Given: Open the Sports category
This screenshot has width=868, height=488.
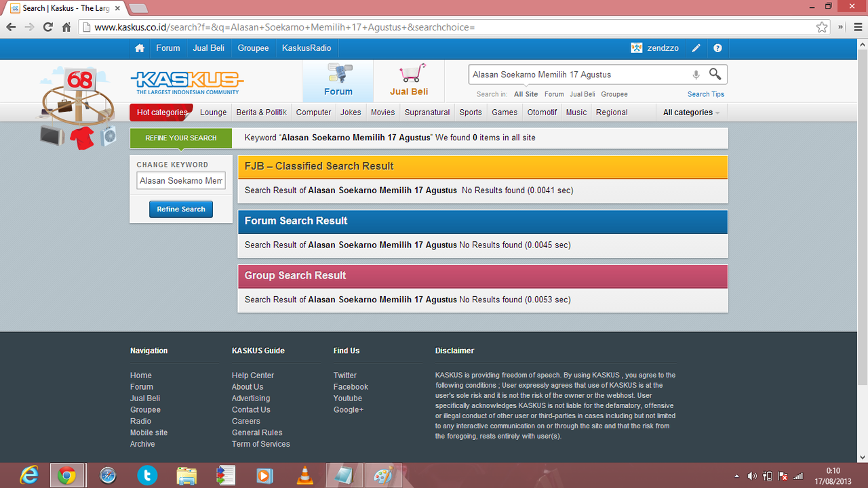Looking at the screenshot, I should pyautogui.click(x=471, y=113).
